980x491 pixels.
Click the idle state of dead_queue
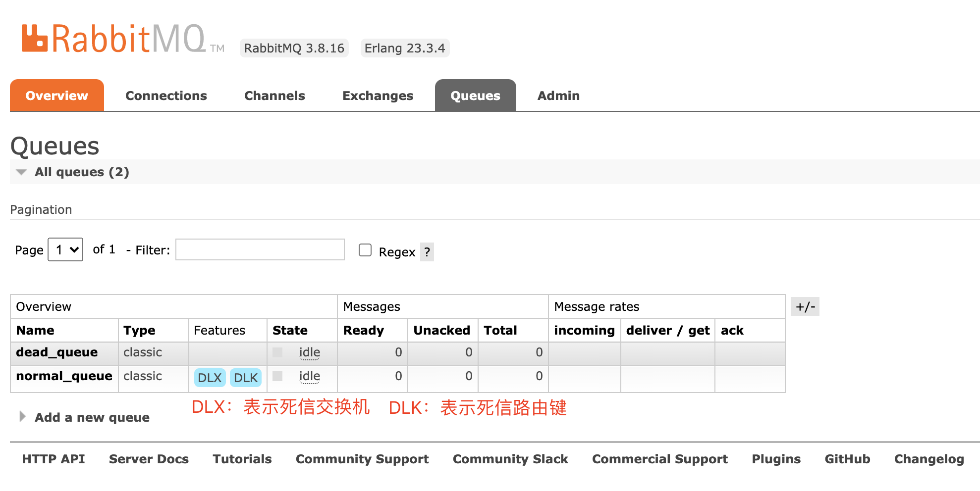click(310, 352)
